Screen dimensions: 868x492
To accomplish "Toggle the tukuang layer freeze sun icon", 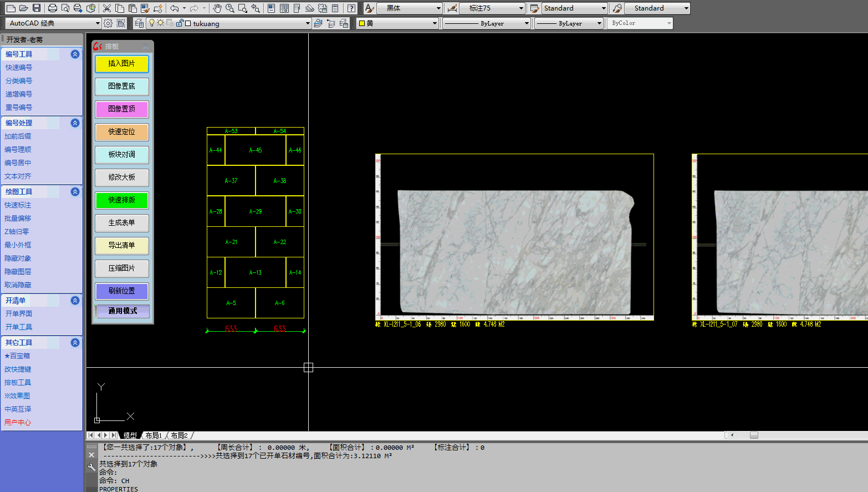I will coord(160,23).
